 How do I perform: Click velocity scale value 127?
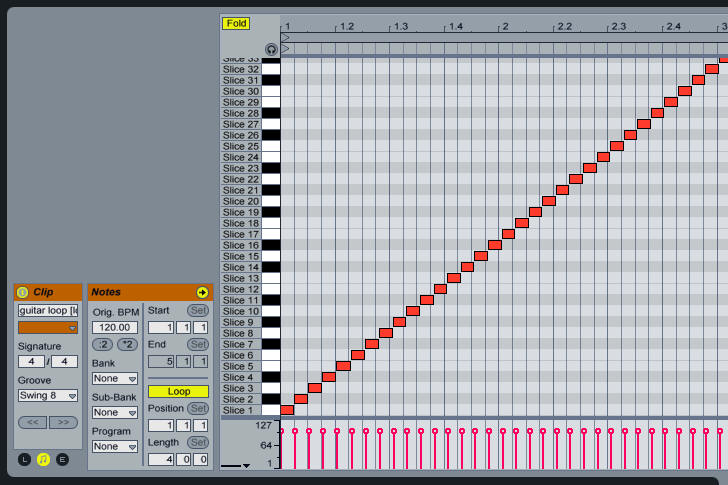pos(263,425)
